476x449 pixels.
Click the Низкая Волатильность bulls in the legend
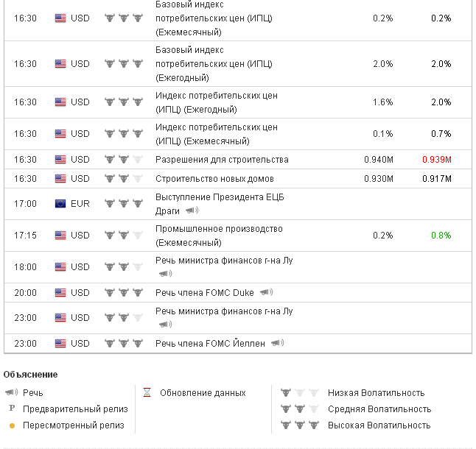coord(299,392)
